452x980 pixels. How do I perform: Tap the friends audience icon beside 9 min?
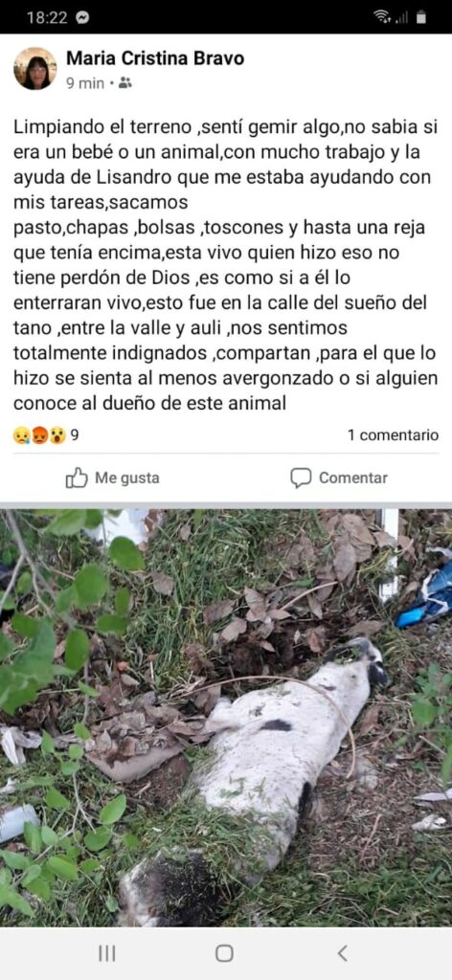coord(125,82)
